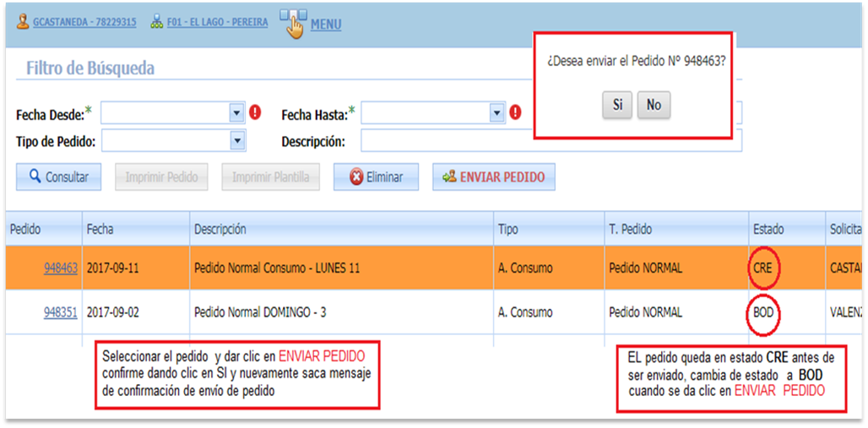Image resolution: width=868 pixels, height=428 pixels.
Task: Open the GCASTANEDA - 78229315 user link
Action: tap(84, 23)
